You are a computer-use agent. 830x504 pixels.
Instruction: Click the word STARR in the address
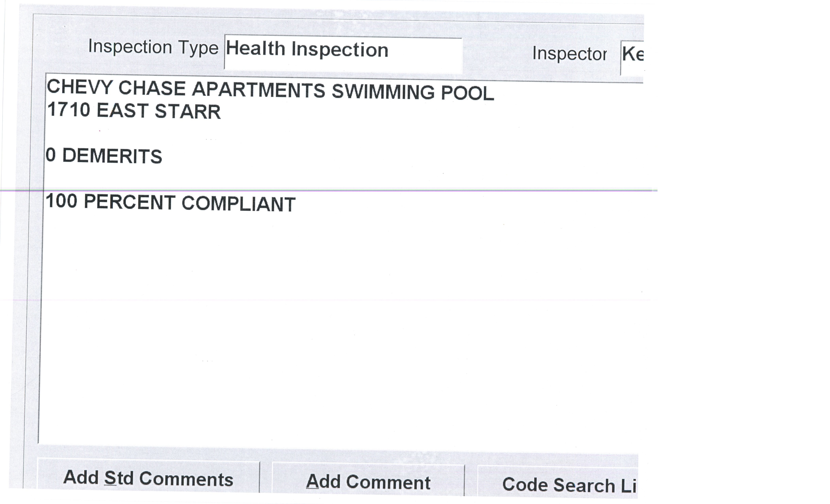188,111
